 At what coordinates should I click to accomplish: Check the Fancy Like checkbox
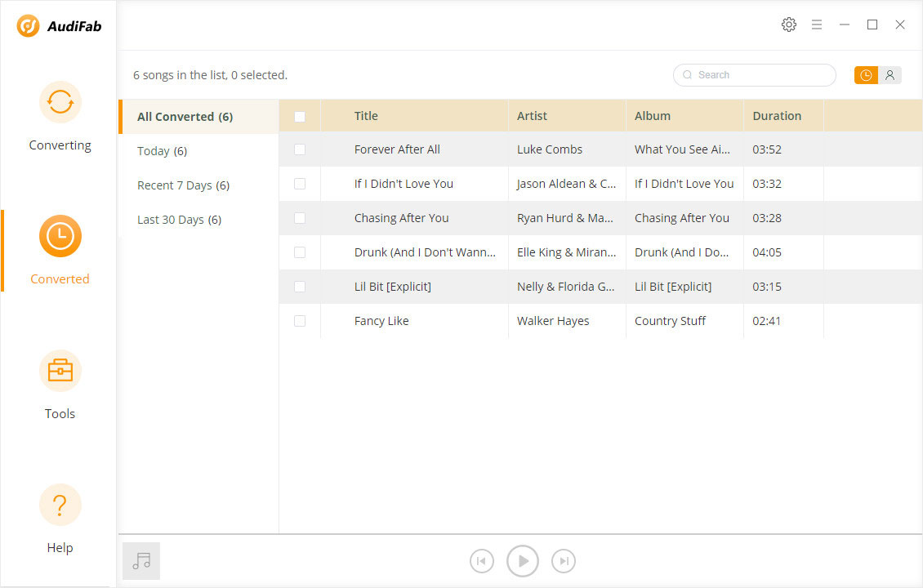tap(300, 321)
